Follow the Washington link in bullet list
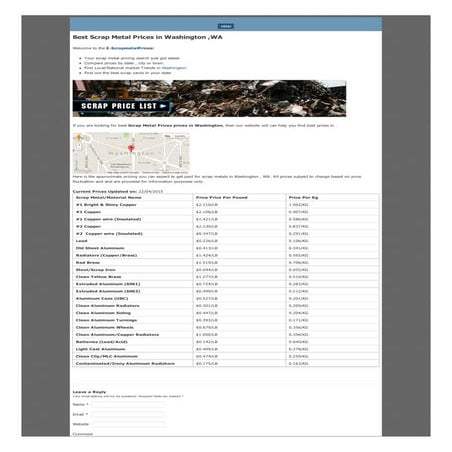This screenshot has width=452, height=452. pos(174,68)
